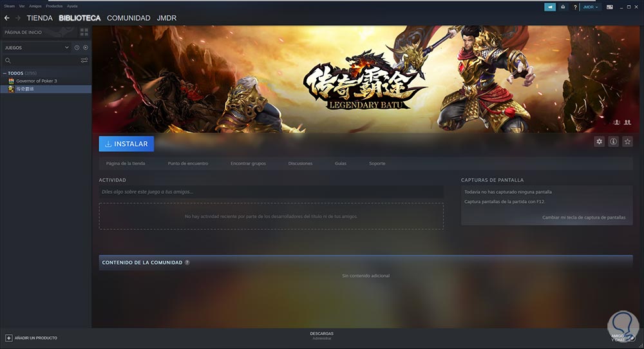
Task: Click the AÑADIR UN PRODUCTO button
Action: (x=31, y=338)
